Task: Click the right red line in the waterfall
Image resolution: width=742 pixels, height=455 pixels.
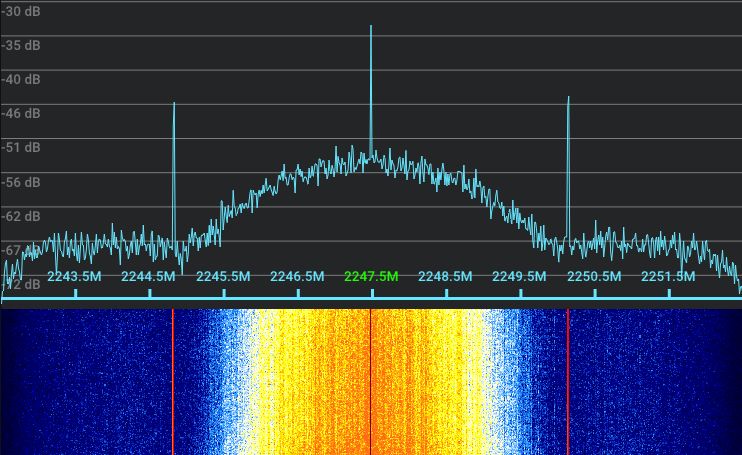Action: 568,380
